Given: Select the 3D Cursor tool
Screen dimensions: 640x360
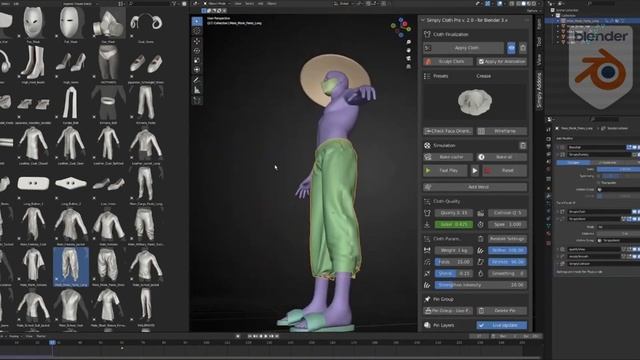Looking at the screenshot, I should pos(197,31).
